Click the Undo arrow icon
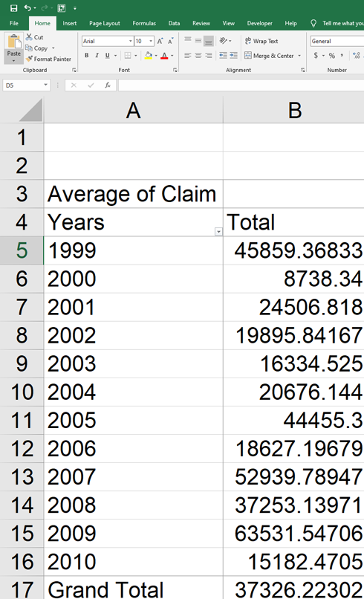364x599 pixels. pos(27,8)
